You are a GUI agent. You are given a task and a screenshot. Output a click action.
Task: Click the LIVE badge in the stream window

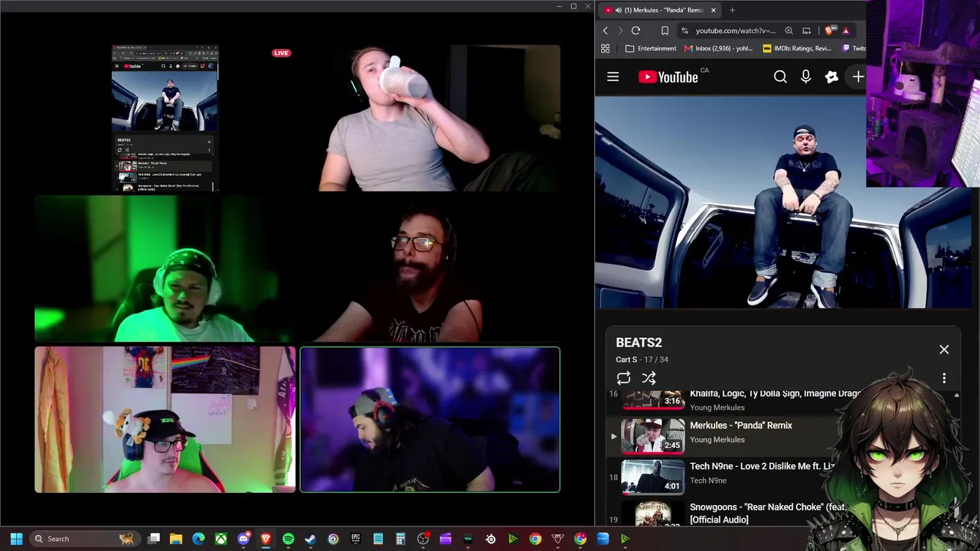(x=281, y=53)
